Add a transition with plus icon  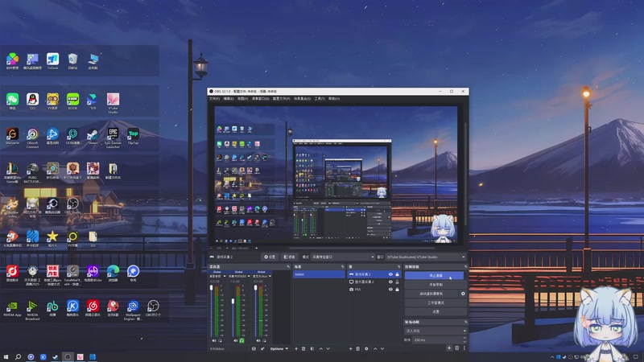[x=449, y=348]
